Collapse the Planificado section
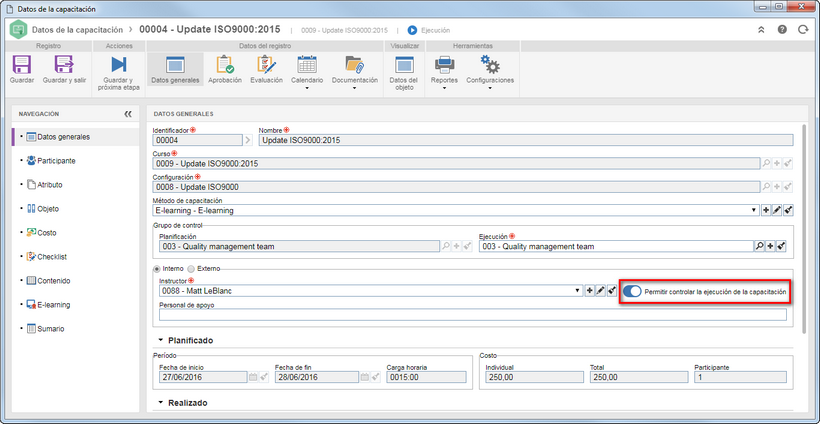 coord(161,340)
